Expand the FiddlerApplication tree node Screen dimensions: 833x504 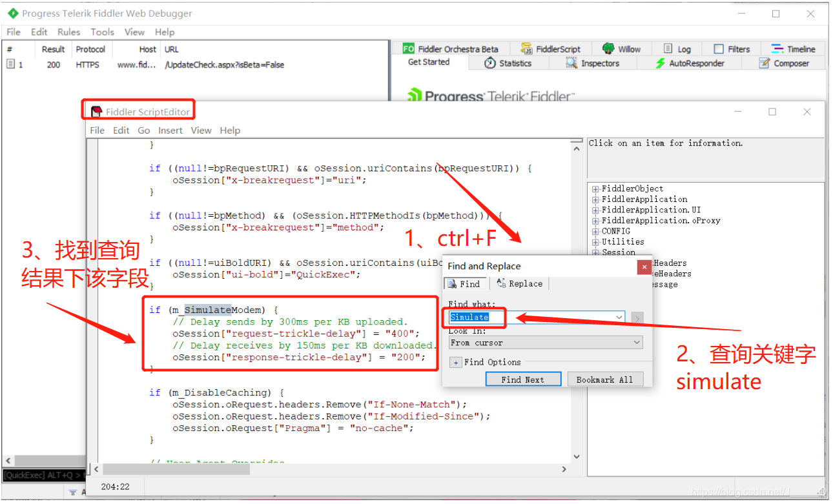[595, 199]
